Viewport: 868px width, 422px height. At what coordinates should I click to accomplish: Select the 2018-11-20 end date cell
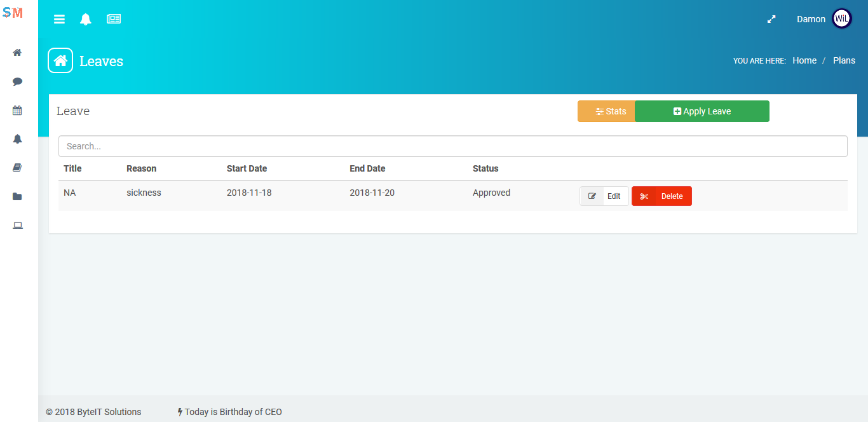[x=372, y=193]
